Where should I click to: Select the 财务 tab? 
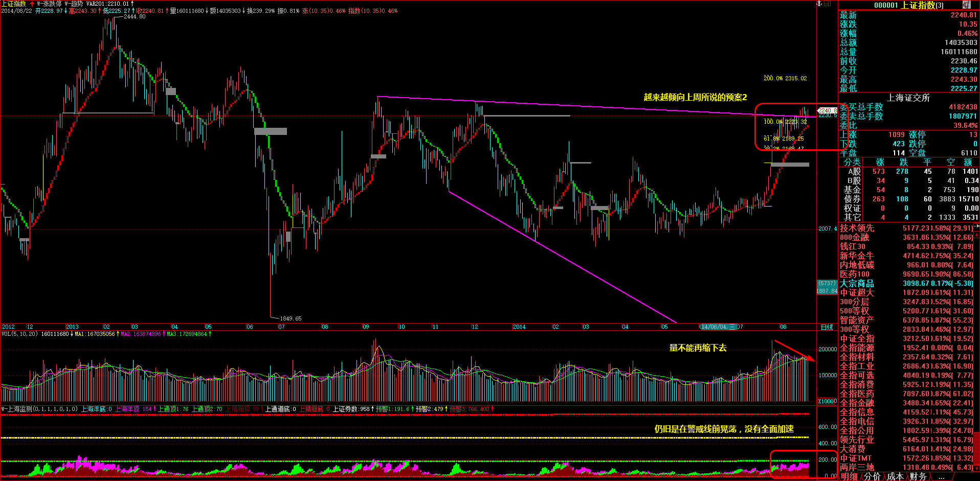[918, 476]
